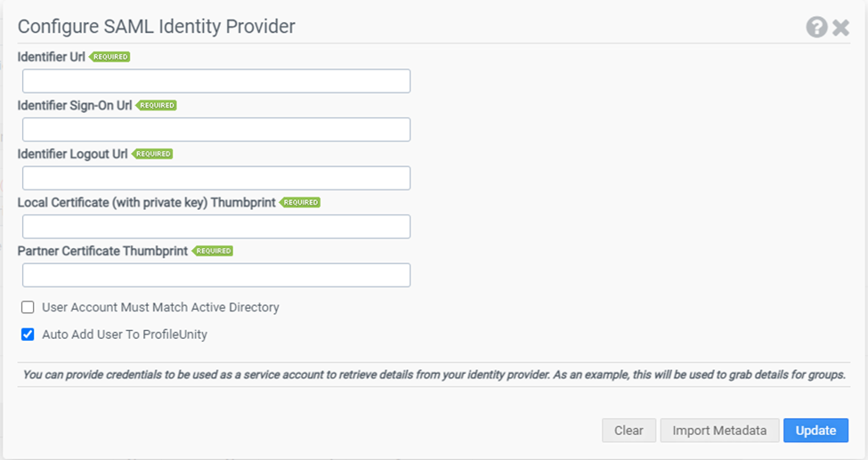Enable User Account Must Match Active Directory
Screen dimensions: 868x460
click(28, 307)
